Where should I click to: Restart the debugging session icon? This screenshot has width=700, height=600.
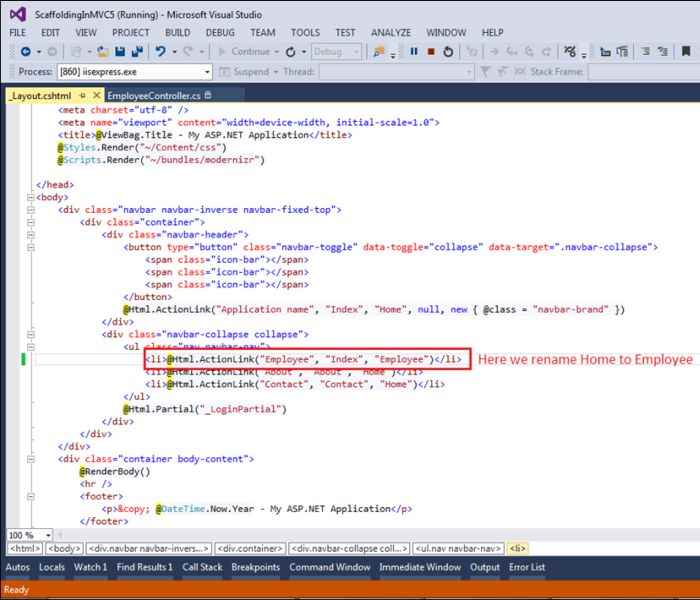[448, 51]
